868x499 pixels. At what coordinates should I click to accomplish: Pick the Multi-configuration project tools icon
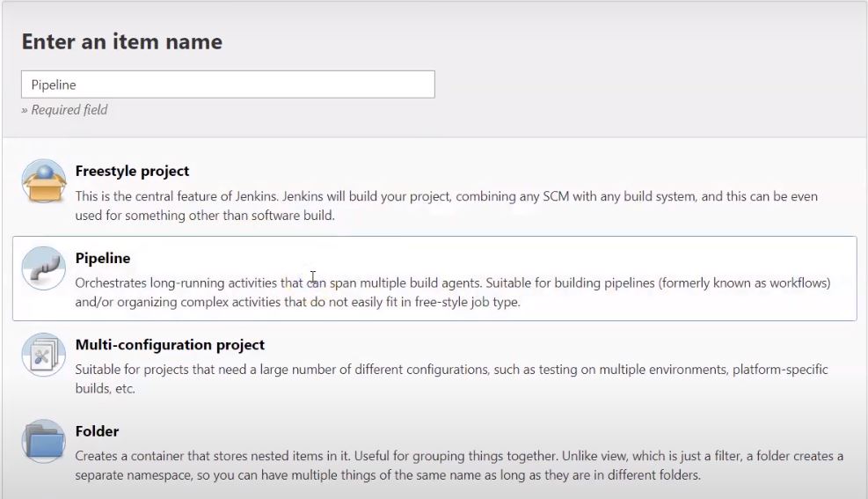pyautogui.click(x=44, y=355)
